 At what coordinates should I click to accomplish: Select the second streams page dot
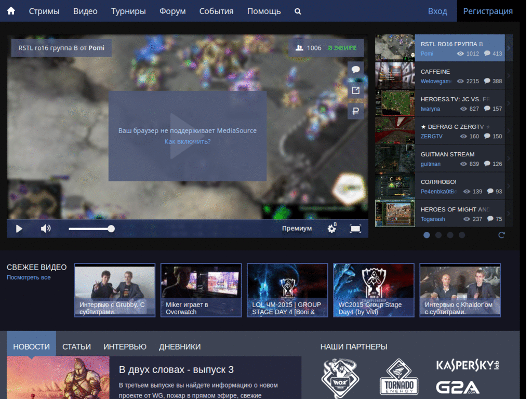[x=438, y=235]
